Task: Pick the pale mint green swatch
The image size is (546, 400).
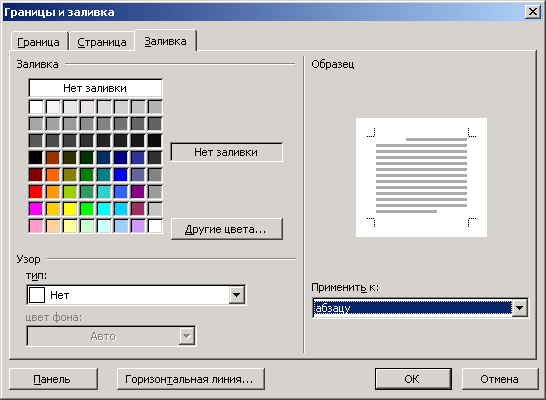Action: point(87,226)
